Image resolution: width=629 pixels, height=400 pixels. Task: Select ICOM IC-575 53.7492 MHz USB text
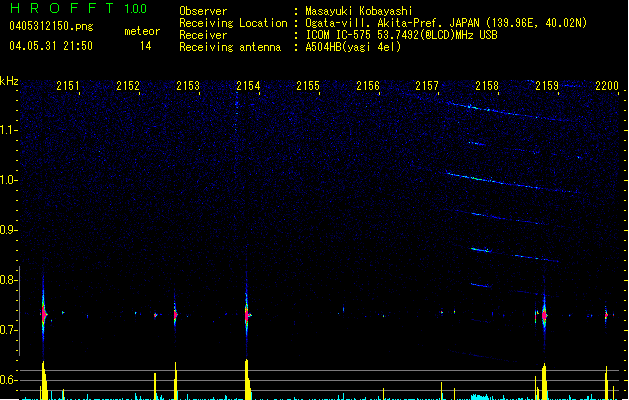(402, 35)
